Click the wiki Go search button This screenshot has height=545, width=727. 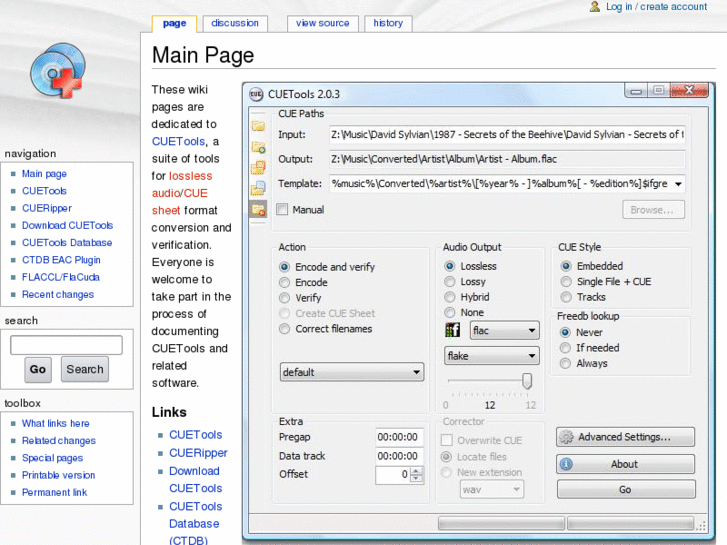[38, 369]
